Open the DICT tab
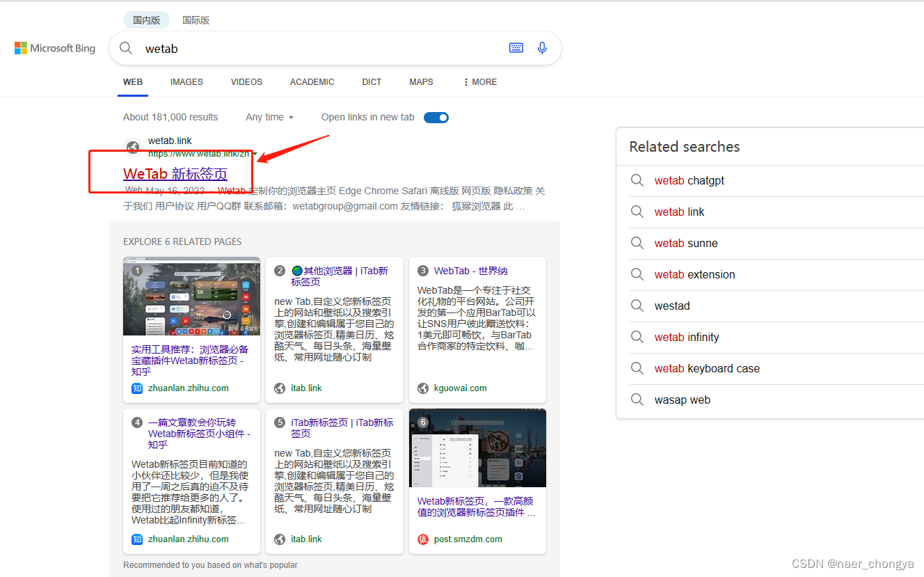 coord(372,81)
